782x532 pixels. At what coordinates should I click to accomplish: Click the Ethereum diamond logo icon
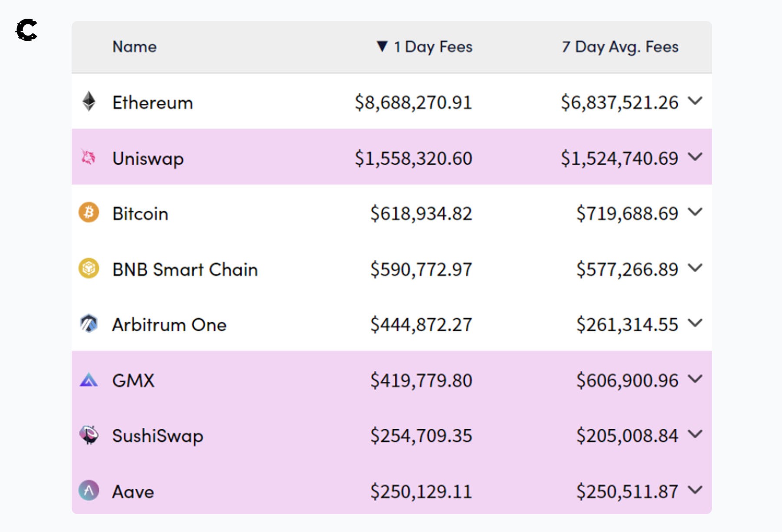[x=89, y=102]
